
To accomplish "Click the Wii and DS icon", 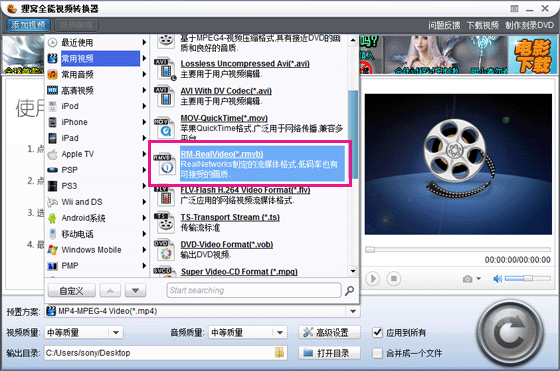I will (x=52, y=202).
